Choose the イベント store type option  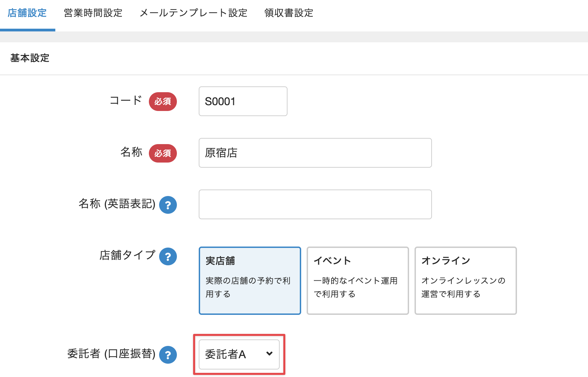pyautogui.click(x=358, y=280)
